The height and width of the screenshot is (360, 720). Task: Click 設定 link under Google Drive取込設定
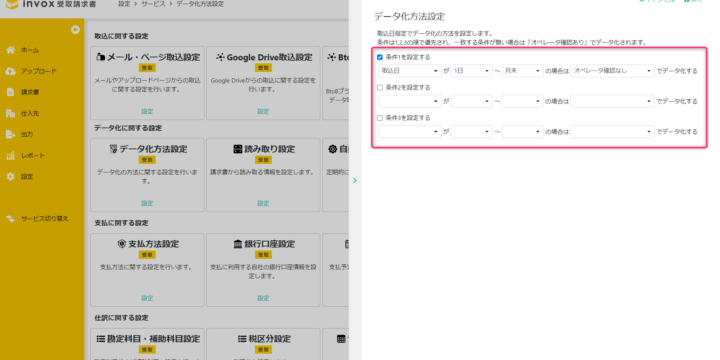click(263, 112)
